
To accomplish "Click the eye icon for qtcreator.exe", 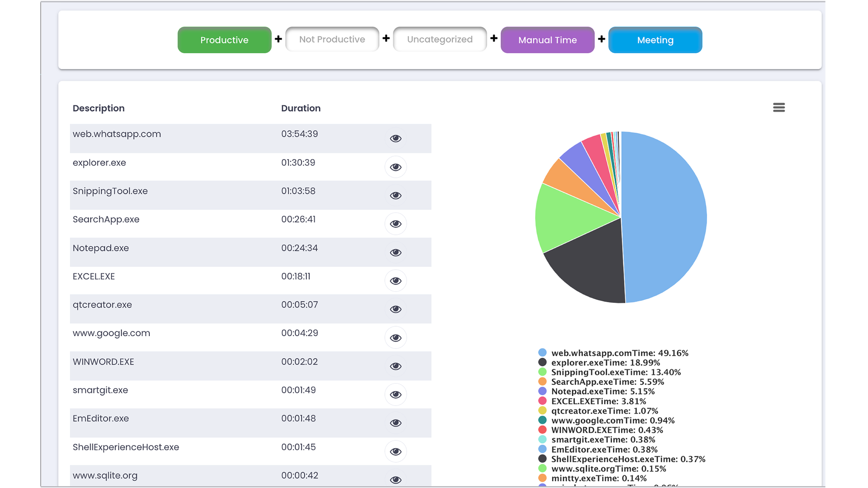I will (395, 309).
